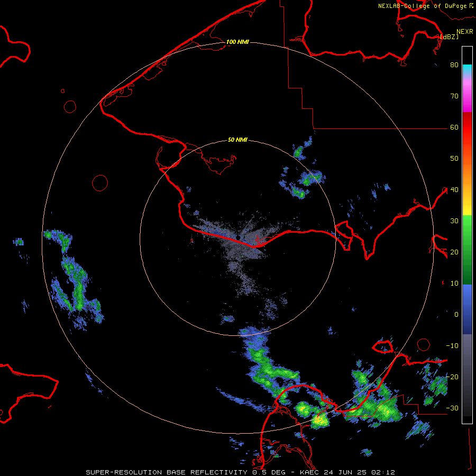Select the 50 NMI range ring label

pos(237,140)
